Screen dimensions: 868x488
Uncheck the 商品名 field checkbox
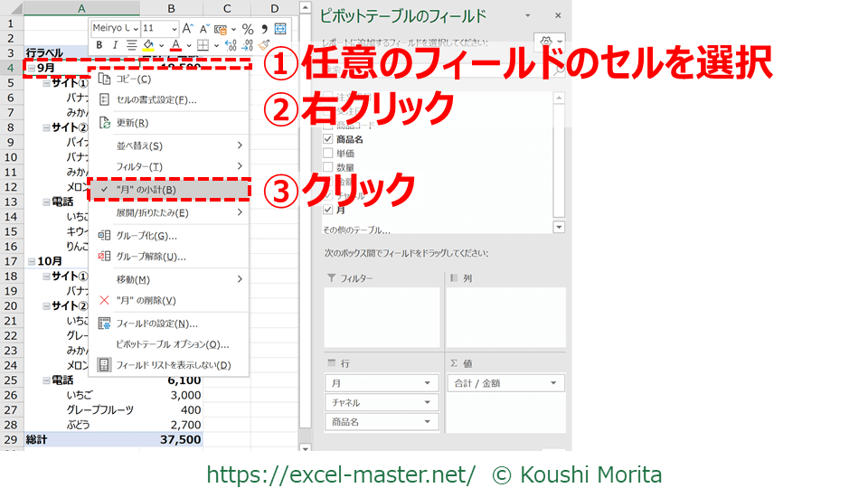coord(328,140)
